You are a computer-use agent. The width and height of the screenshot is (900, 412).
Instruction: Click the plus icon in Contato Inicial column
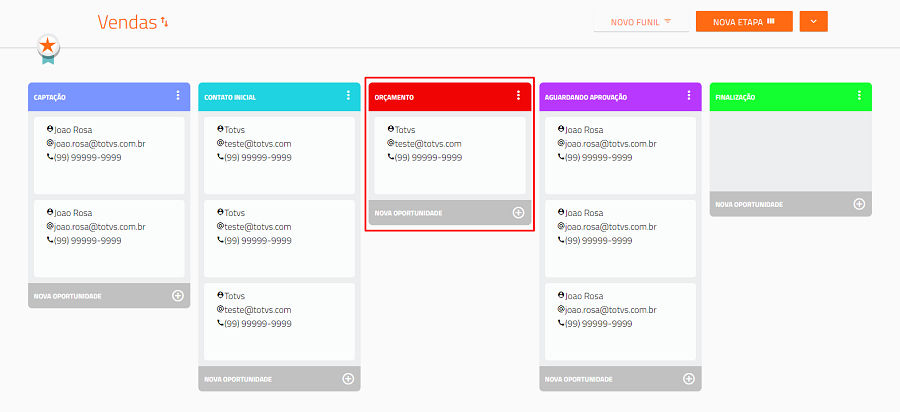[x=348, y=379]
